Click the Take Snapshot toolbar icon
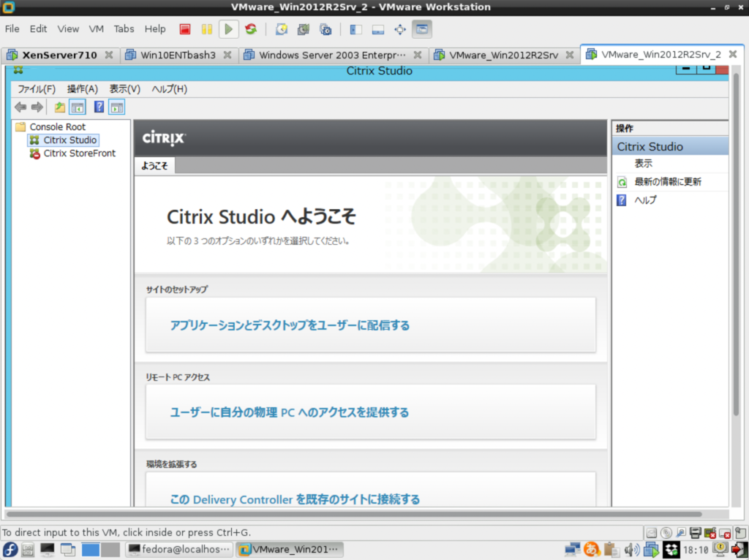 [x=282, y=29]
